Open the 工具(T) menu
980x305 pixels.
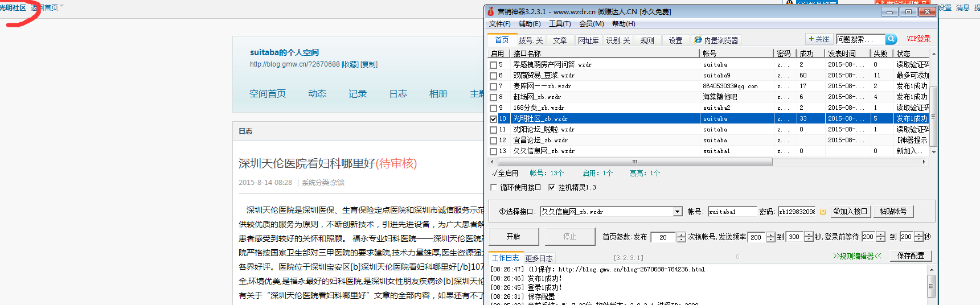pos(560,24)
